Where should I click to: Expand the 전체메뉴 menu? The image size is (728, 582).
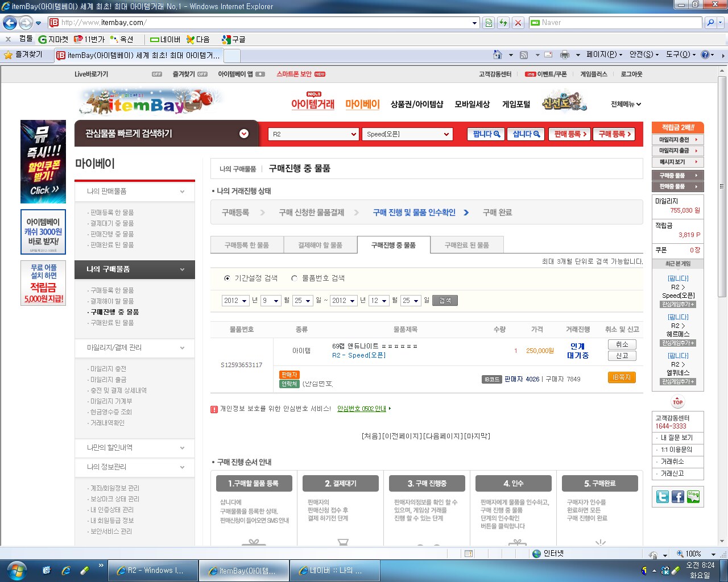(626, 105)
